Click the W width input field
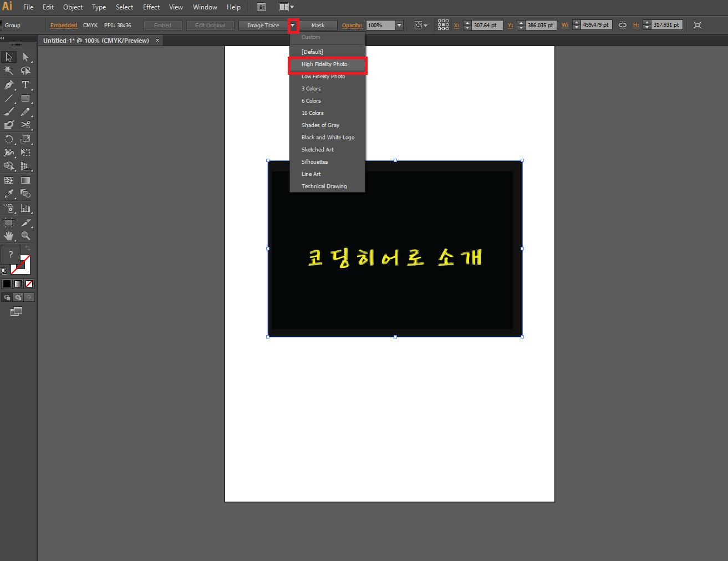This screenshot has height=561, width=728. coord(596,25)
